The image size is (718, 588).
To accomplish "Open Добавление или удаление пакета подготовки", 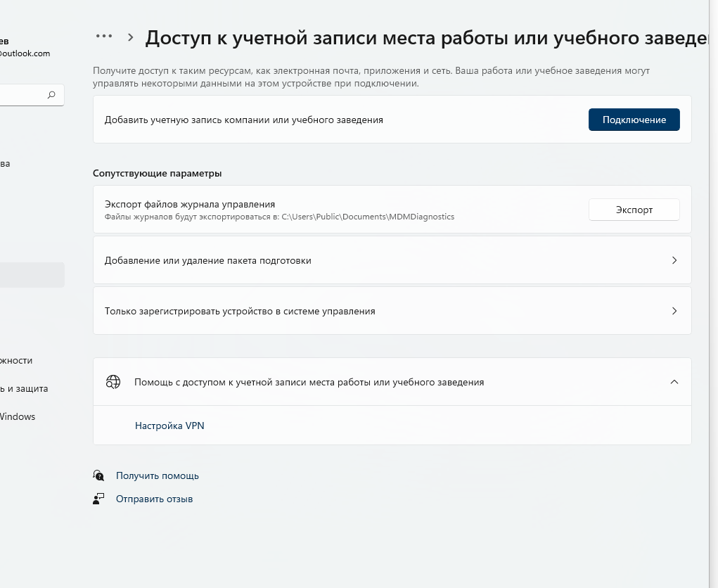I will click(392, 260).
